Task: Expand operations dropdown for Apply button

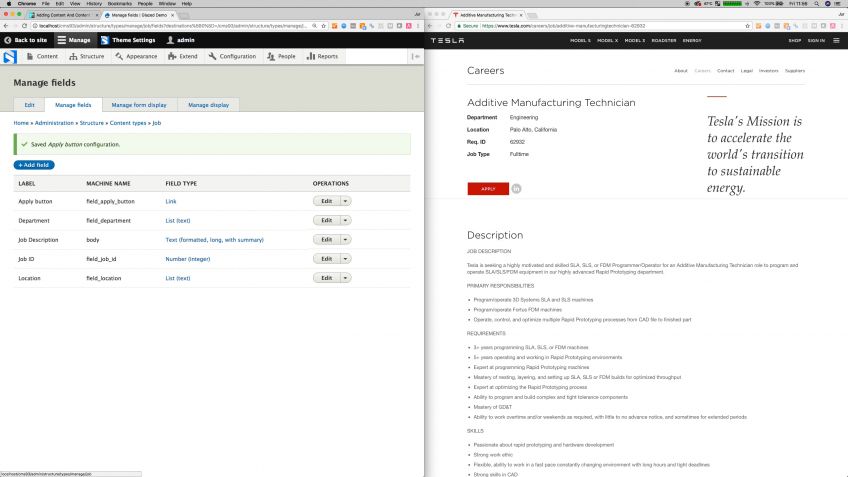Action: click(345, 201)
